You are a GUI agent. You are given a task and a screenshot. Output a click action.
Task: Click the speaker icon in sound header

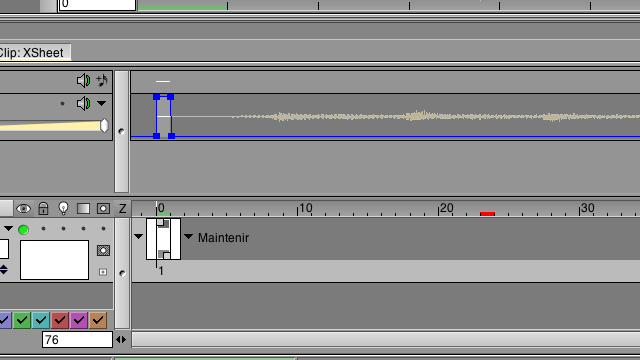click(x=83, y=80)
